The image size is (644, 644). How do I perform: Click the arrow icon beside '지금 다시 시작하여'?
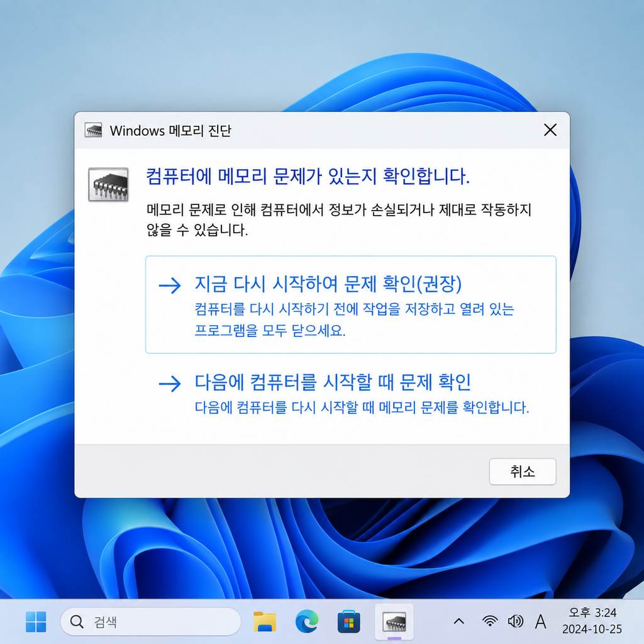(x=170, y=285)
